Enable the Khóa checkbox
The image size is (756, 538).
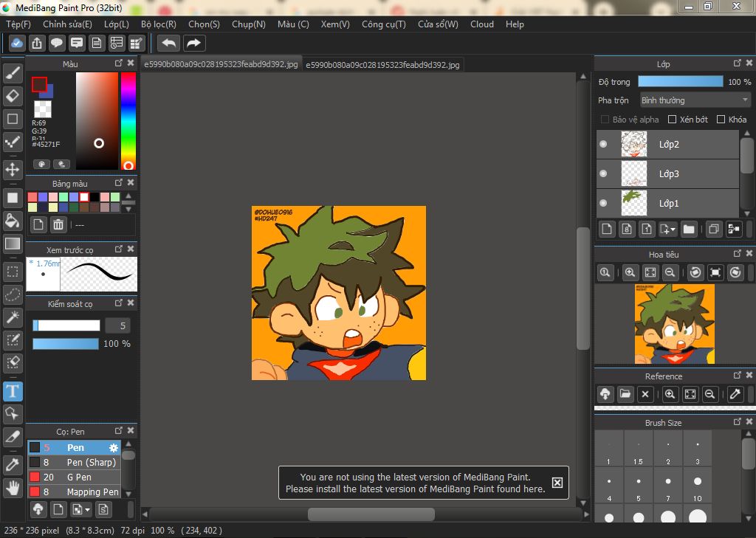(x=721, y=119)
